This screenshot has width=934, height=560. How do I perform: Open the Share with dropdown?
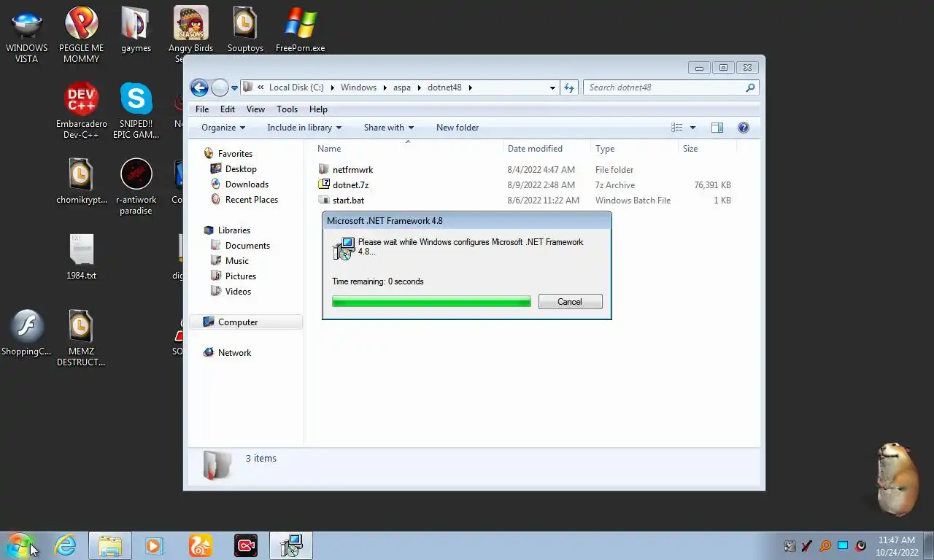(x=389, y=128)
